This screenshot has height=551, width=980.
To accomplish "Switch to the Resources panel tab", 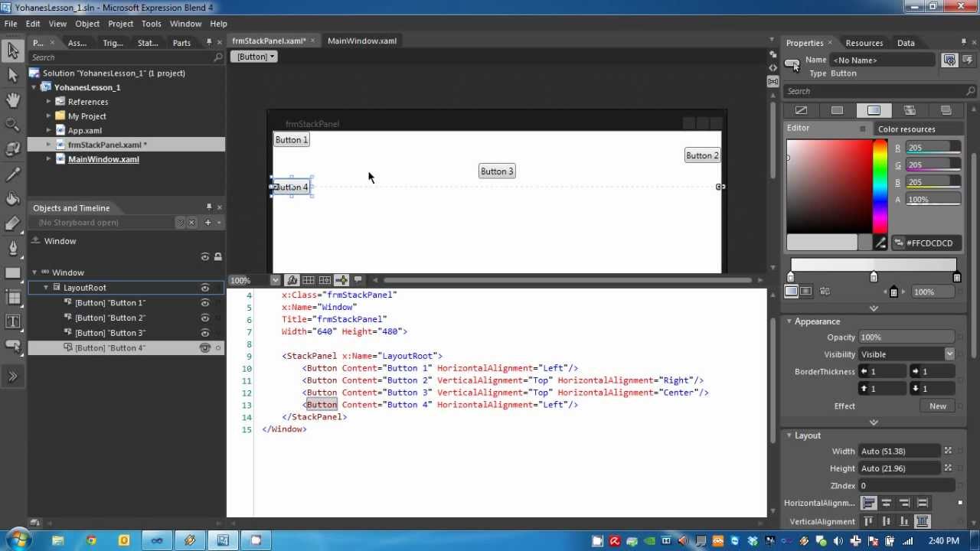I will (864, 43).
